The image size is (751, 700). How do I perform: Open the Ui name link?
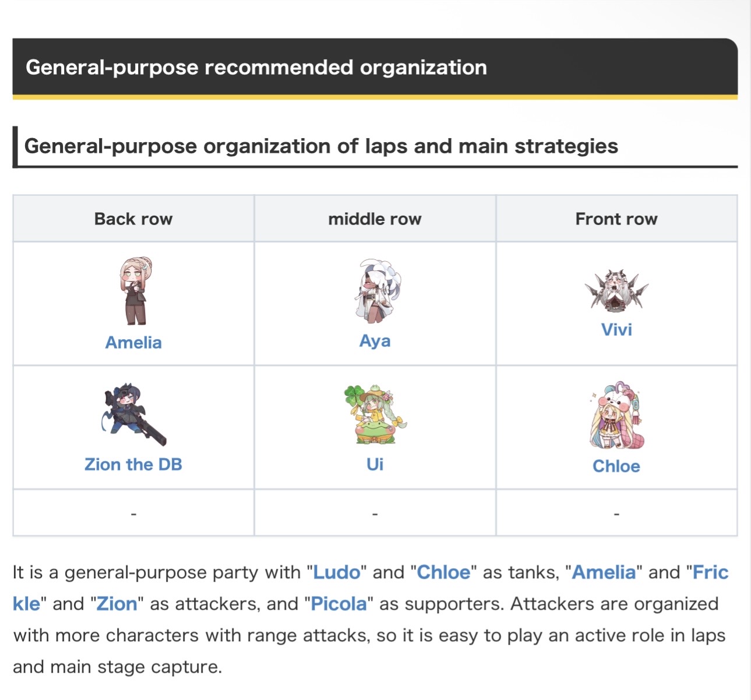[375, 465]
